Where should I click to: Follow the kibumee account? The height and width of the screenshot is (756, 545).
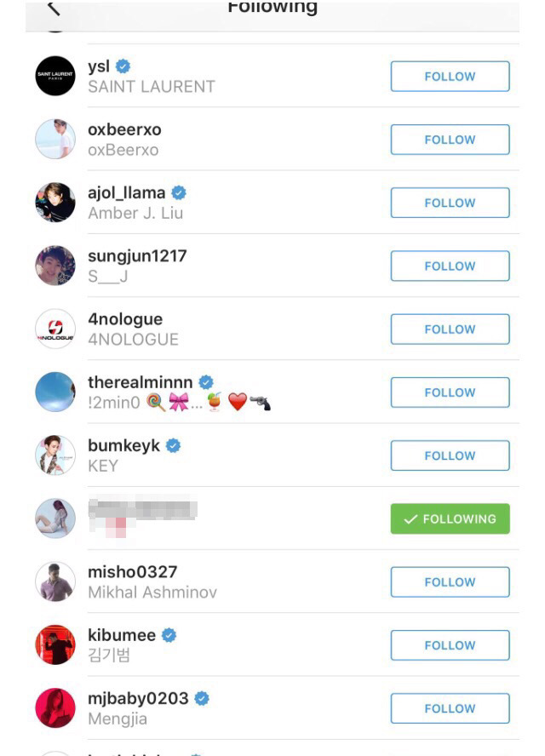(450, 645)
